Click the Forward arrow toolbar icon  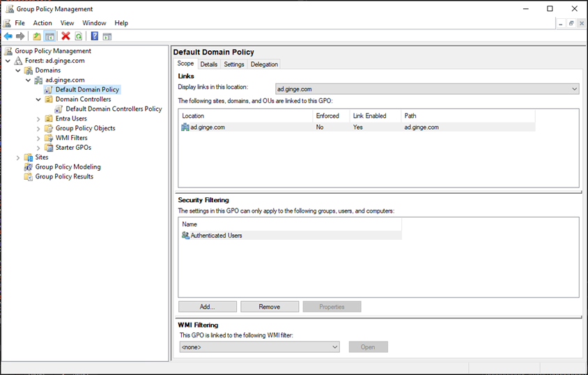coord(20,36)
